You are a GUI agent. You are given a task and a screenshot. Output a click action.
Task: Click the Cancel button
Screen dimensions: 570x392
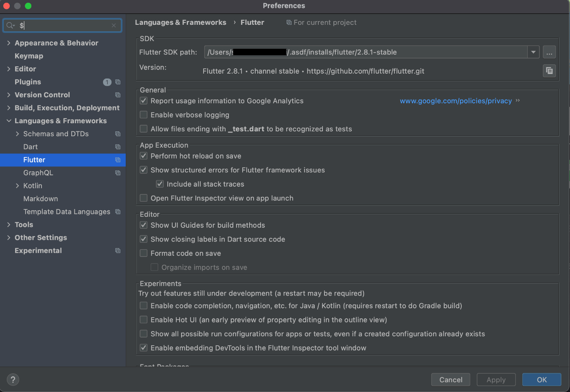451,380
